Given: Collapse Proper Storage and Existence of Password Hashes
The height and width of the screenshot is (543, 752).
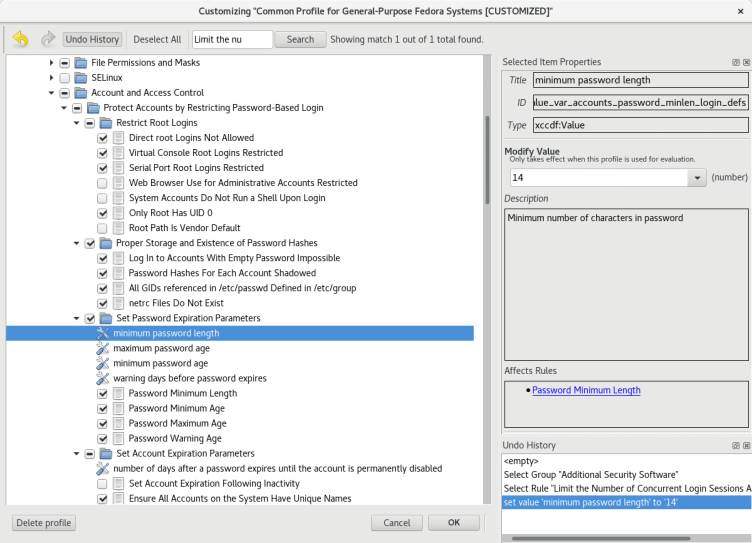Looking at the screenshot, I should pos(76,243).
